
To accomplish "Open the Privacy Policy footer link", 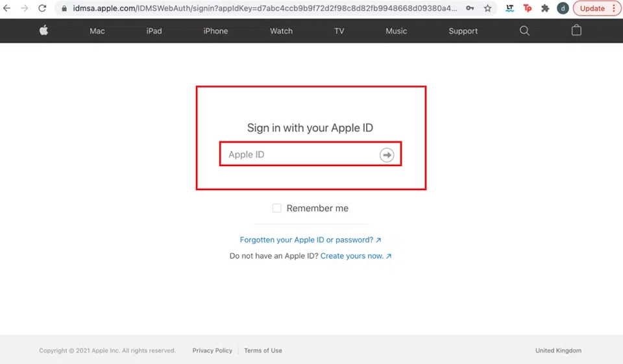I will (212, 350).
